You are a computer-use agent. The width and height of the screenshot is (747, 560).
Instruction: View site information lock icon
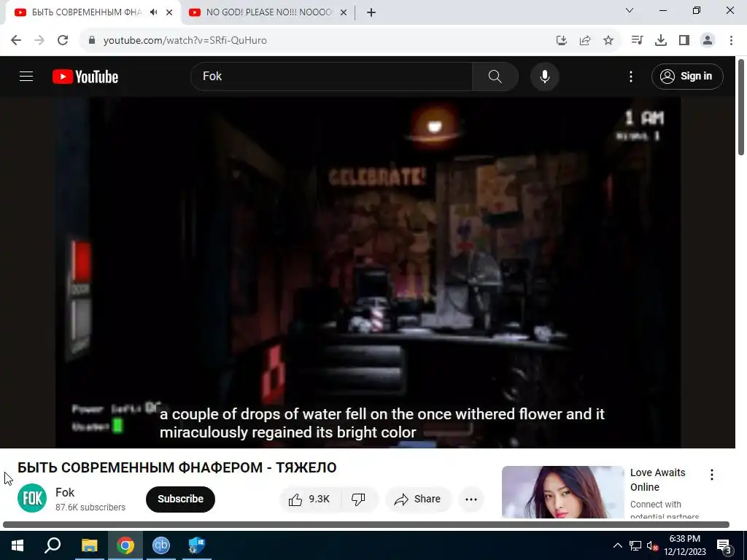tap(92, 41)
